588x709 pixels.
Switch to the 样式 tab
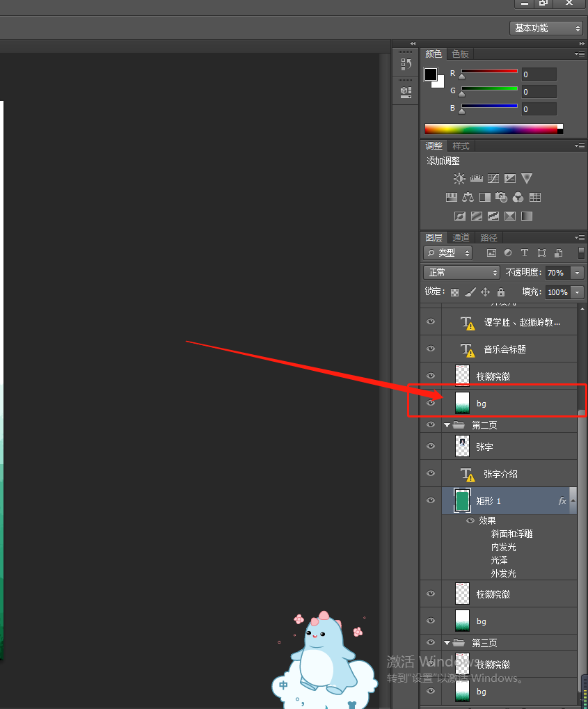pos(461,146)
